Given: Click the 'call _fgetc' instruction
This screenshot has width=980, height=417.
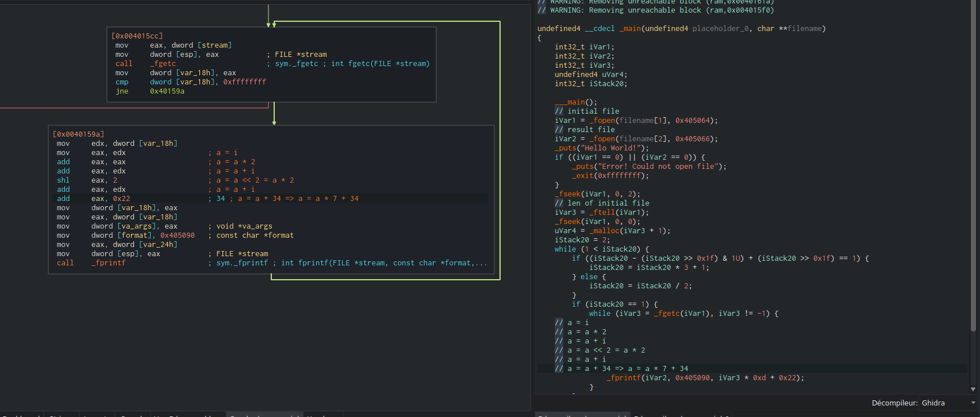Looking at the screenshot, I should click(x=145, y=63).
